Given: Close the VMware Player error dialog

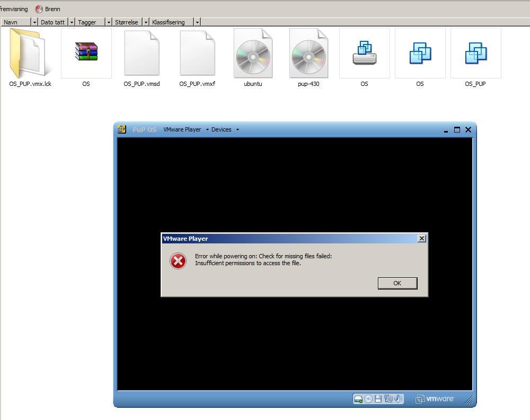Looking at the screenshot, I should [421, 239].
